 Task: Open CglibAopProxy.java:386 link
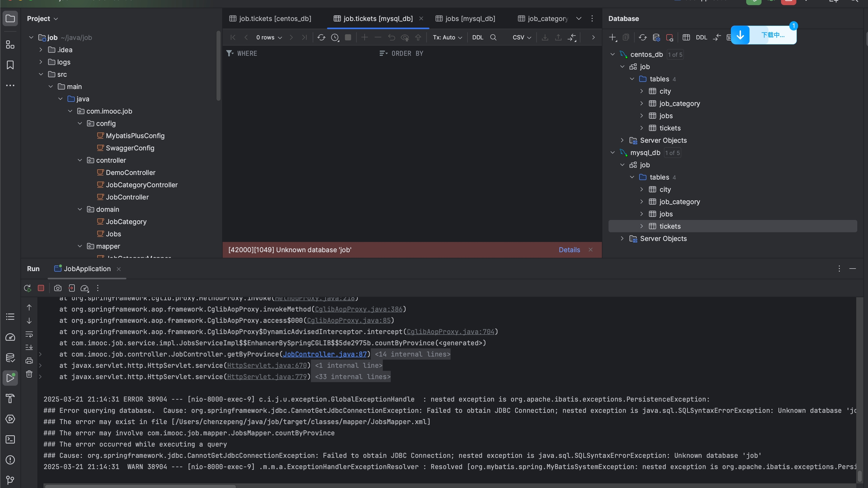click(x=359, y=309)
